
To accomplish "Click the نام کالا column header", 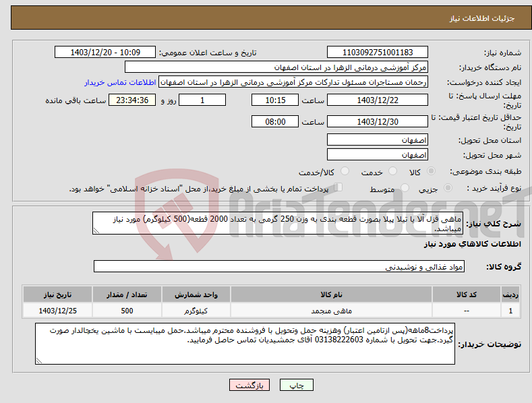I will (331, 294).
